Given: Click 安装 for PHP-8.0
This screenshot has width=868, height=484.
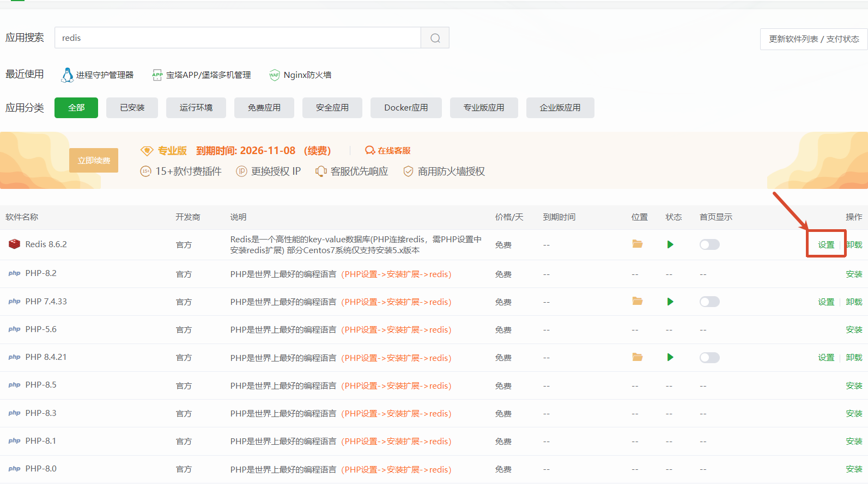Looking at the screenshot, I should (x=854, y=469).
